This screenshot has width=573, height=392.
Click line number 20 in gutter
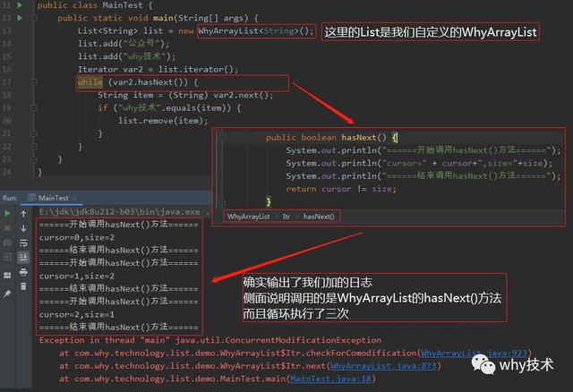tap(6, 121)
